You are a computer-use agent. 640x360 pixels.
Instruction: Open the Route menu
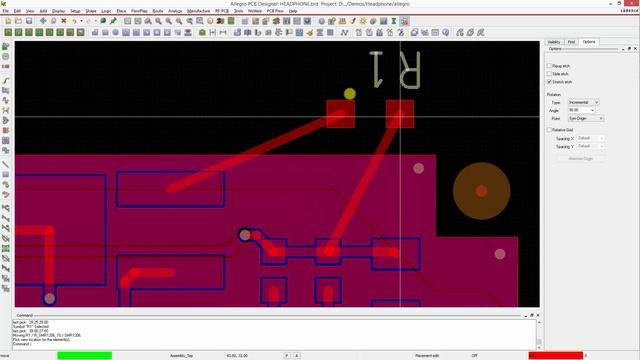click(x=158, y=11)
